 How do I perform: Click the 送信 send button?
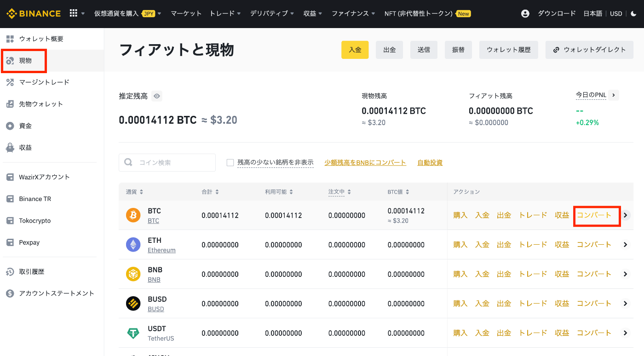click(x=424, y=50)
